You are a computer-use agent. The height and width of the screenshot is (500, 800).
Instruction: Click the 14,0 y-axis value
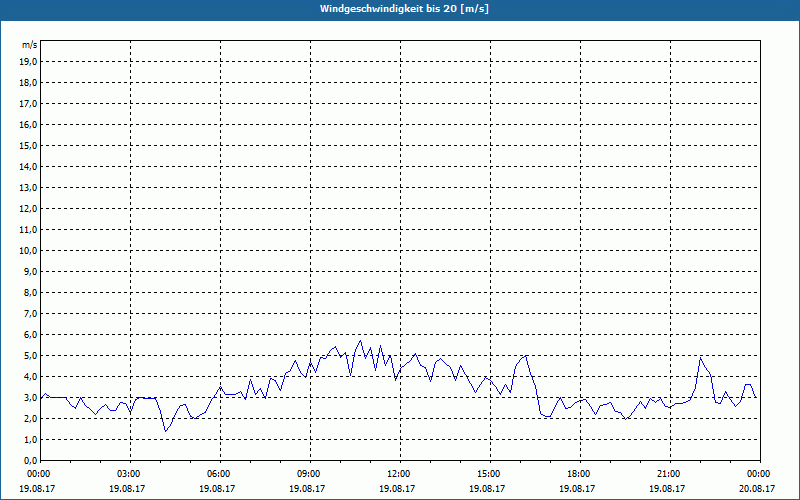click(28, 166)
